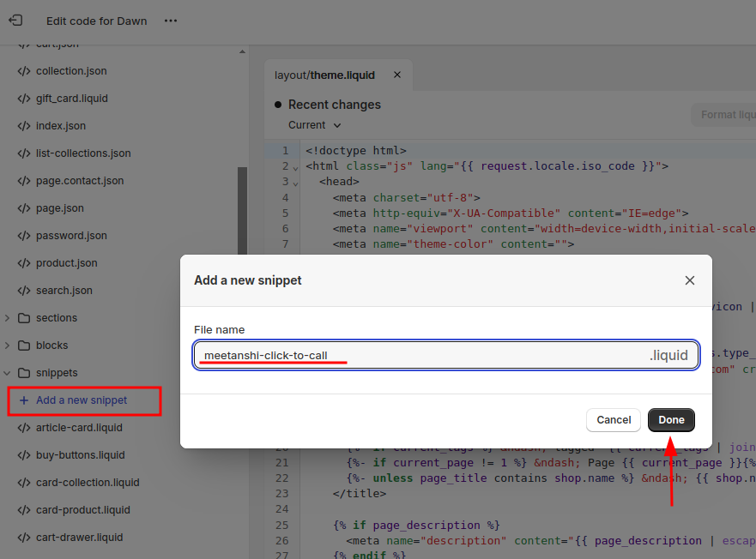
Task: Open gift_card.liquid file
Action: coord(72,99)
